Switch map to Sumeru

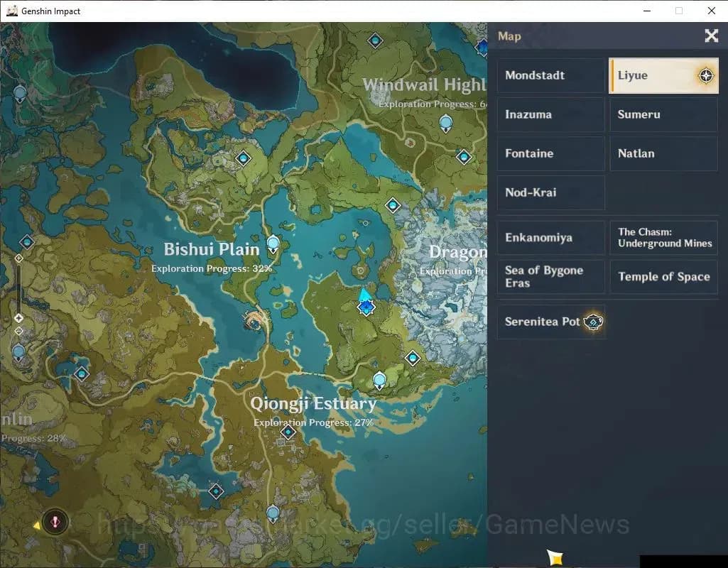point(663,114)
